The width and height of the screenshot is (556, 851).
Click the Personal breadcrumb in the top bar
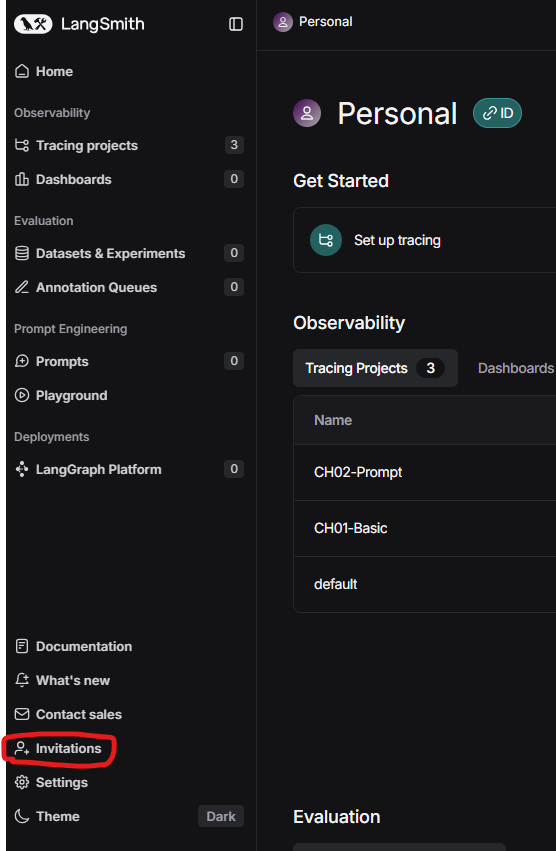coord(325,22)
